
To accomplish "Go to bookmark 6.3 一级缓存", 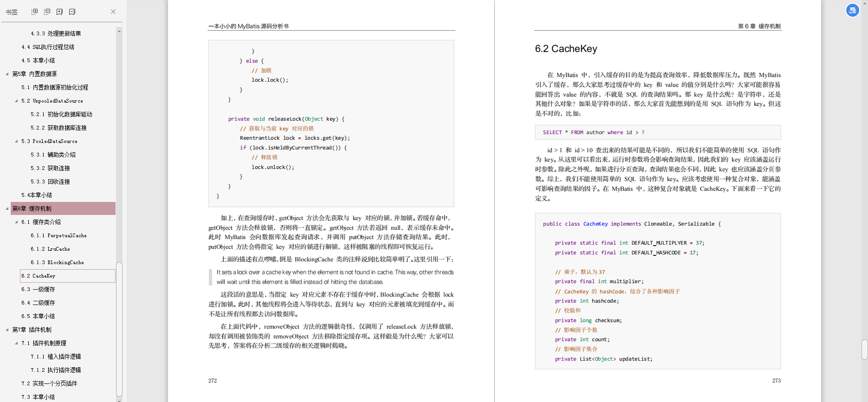I will 38,289.
